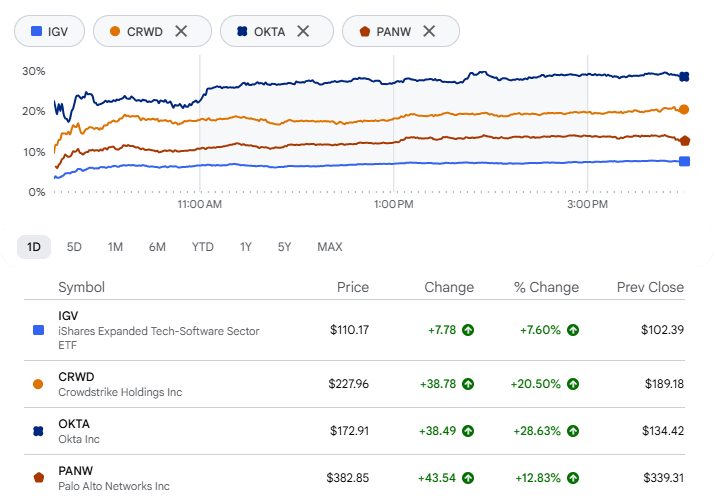Click the brown pentagon icon in PANW chip

coord(364,31)
